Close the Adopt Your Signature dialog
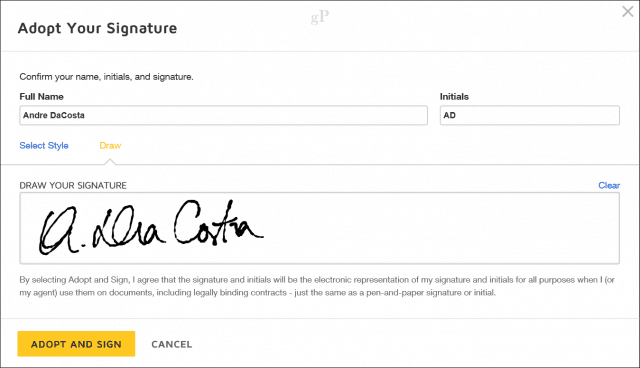640x368 pixels. click(627, 11)
